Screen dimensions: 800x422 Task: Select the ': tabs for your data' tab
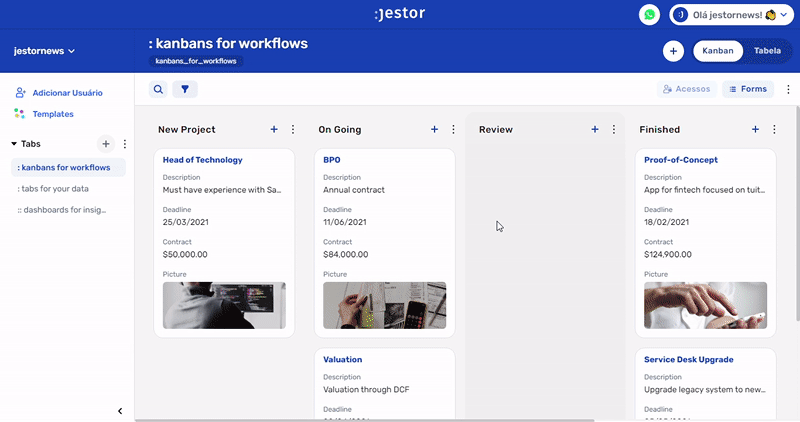coord(53,189)
